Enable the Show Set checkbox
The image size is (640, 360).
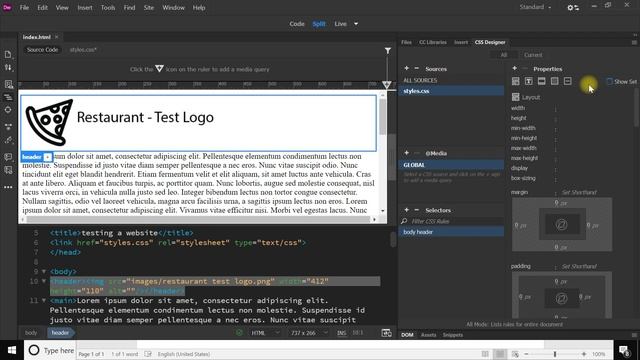(x=610, y=81)
